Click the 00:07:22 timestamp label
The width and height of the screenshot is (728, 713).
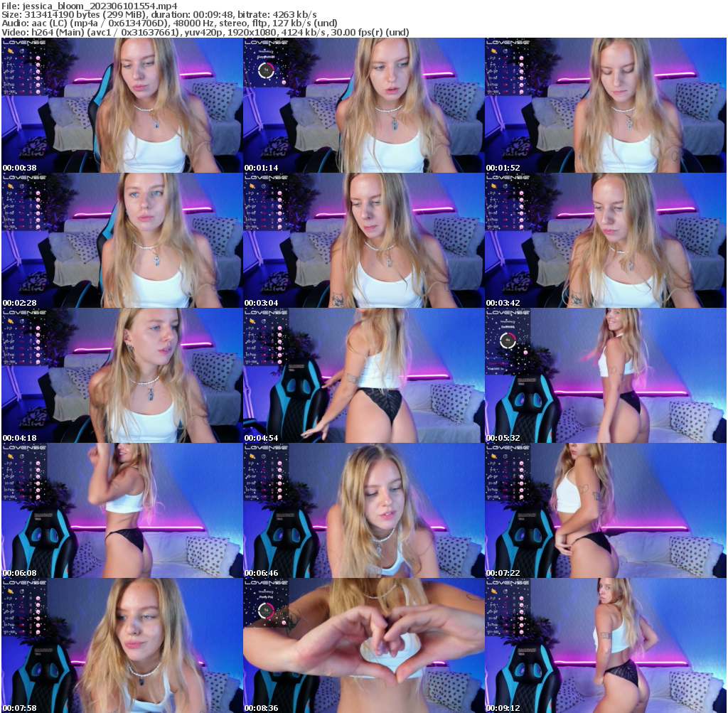pos(505,571)
